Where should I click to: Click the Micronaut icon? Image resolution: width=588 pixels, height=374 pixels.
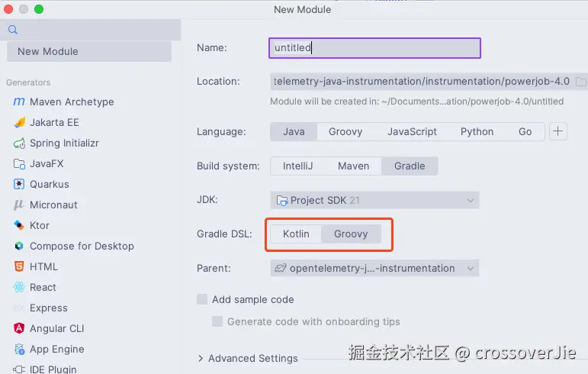pos(19,205)
